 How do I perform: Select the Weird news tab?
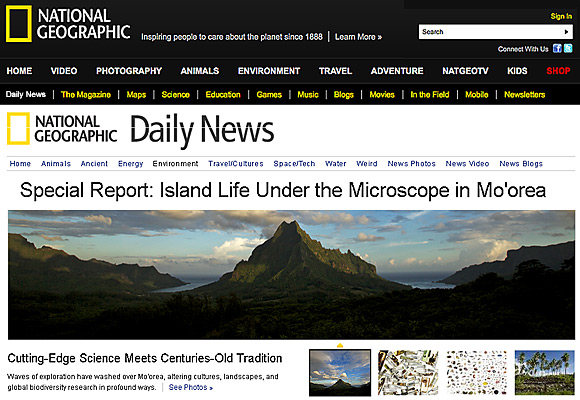click(367, 164)
